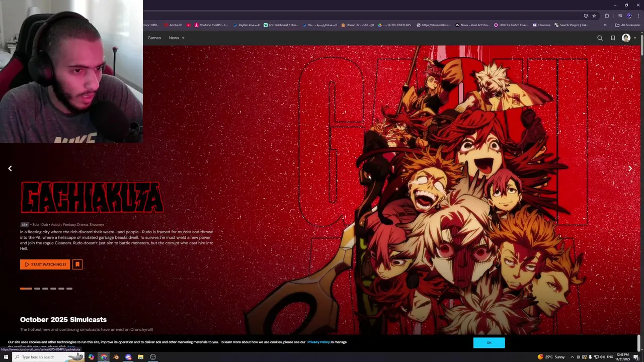Screen dimensions: 644x362
Task: Go to the next carousel slide
Action: 630,169
